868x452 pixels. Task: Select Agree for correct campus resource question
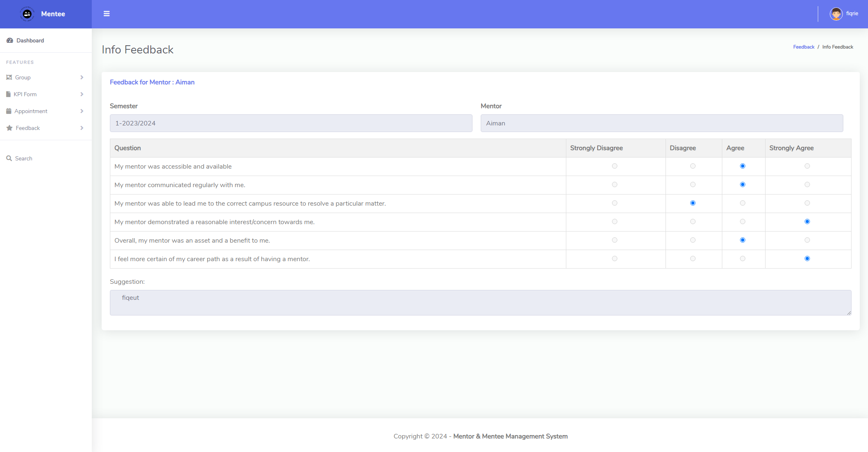click(742, 203)
